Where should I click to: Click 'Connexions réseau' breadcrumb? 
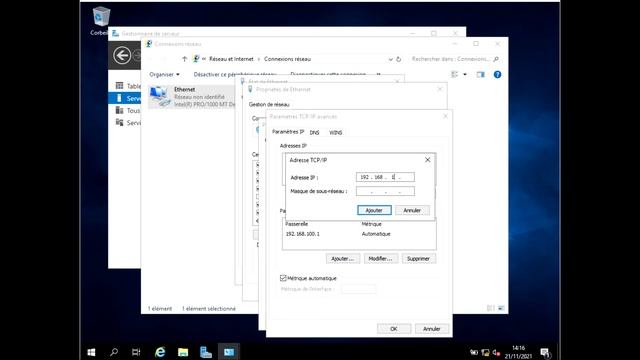[x=287, y=59]
